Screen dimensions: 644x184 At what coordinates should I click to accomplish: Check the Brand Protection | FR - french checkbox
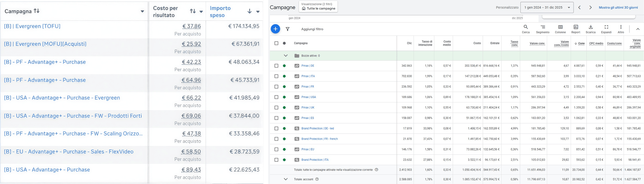pos(276,139)
